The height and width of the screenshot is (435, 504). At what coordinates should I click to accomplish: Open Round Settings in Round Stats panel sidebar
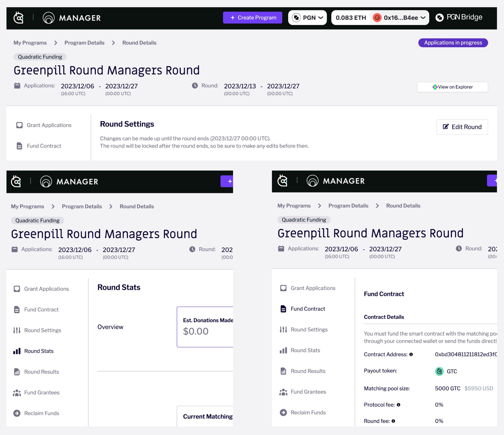(37, 330)
